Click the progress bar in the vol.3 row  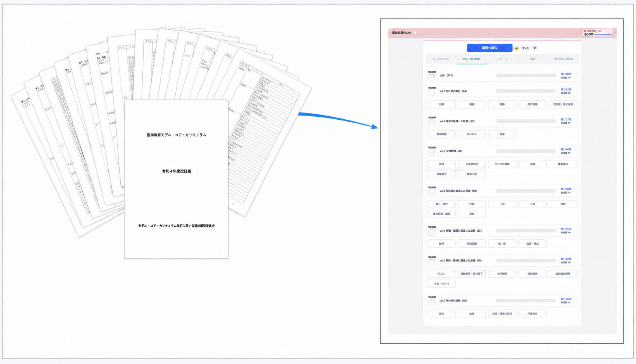pyautogui.click(x=526, y=151)
